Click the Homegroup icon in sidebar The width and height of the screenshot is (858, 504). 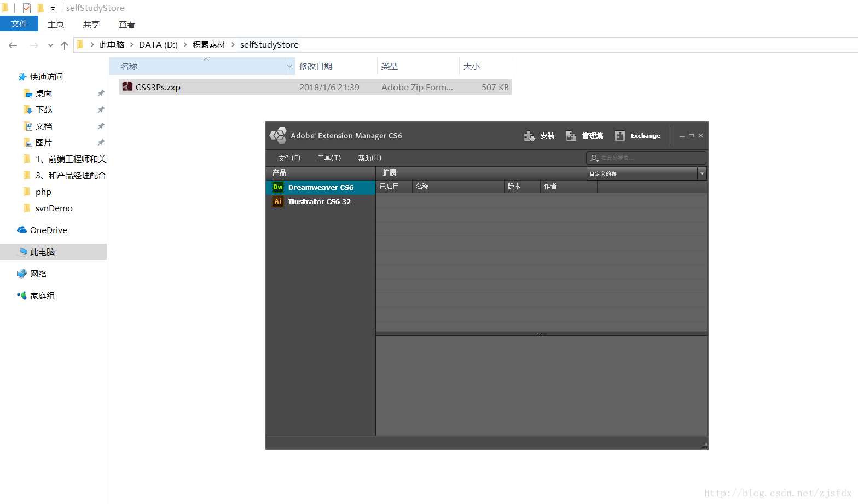tap(22, 296)
